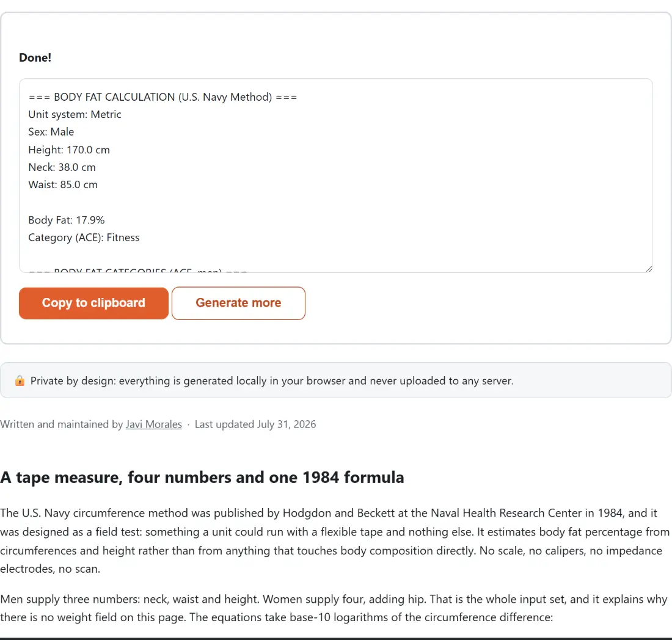This screenshot has height=640, width=672.
Task: Click the lock icon in privacy banner
Action: tap(20, 380)
